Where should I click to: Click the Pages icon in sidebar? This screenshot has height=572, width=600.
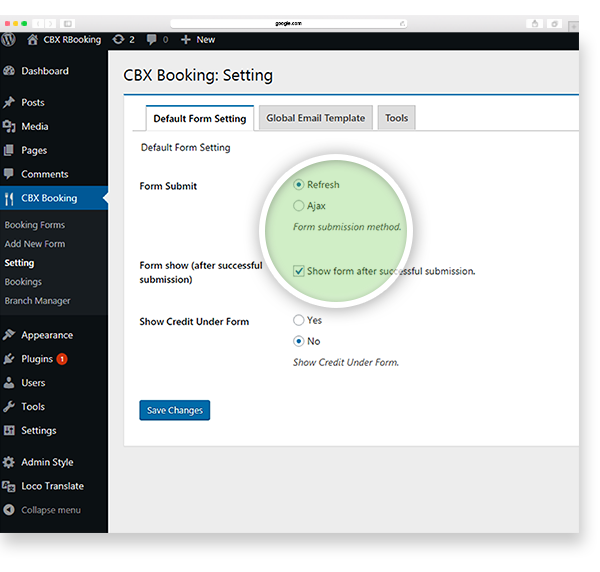(x=9, y=150)
